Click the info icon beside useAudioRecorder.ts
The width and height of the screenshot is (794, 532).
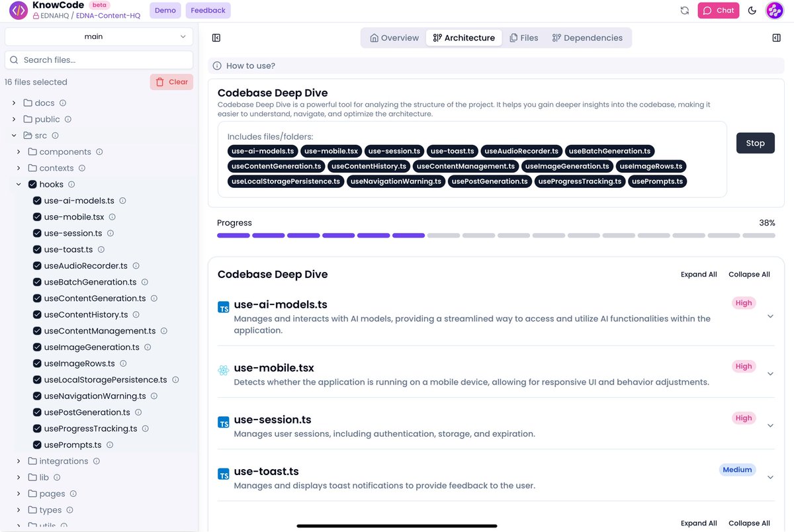tap(137, 265)
